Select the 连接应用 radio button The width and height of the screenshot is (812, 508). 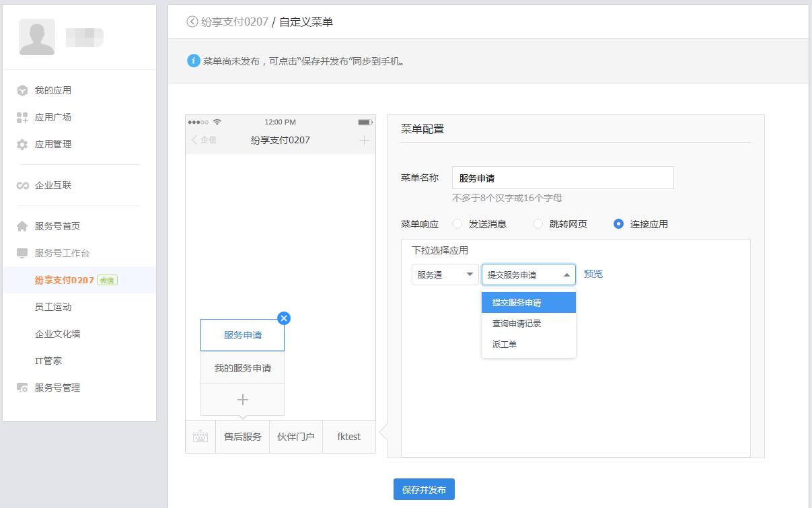[618, 224]
